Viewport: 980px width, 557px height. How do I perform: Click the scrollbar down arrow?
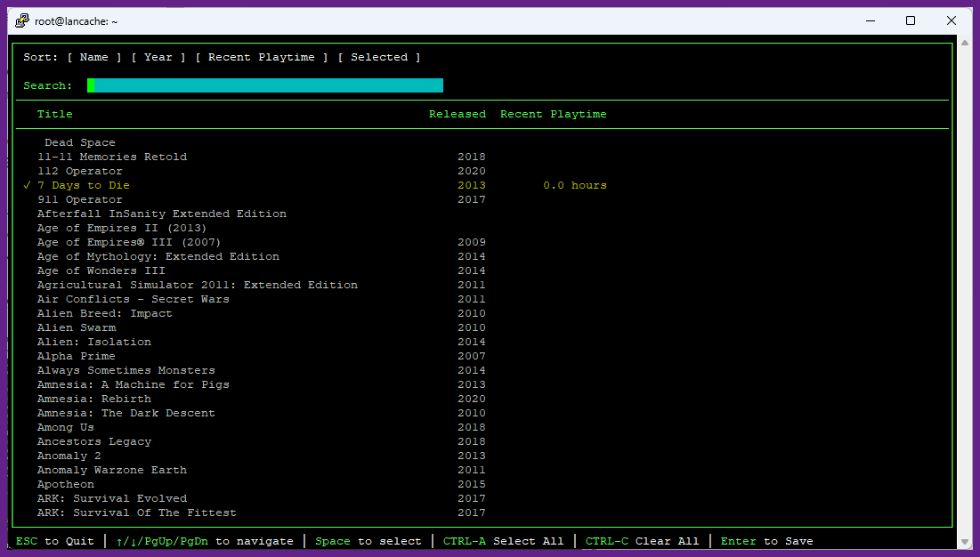(964, 542)
